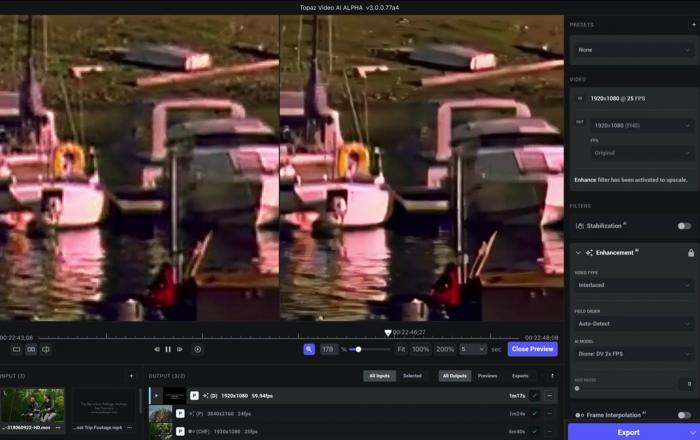
Task: Enable the Frame Interpolation toggle
Action: 684,415
